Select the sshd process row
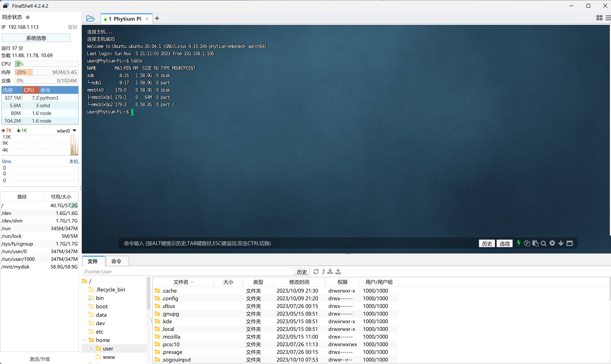 [40, 106]
